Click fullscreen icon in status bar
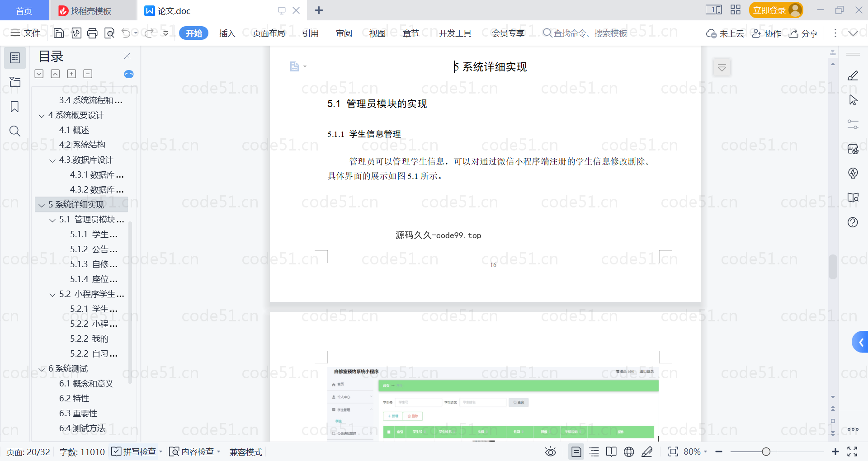This screenshot has width=868, height=461. click(x=852, y=452)
